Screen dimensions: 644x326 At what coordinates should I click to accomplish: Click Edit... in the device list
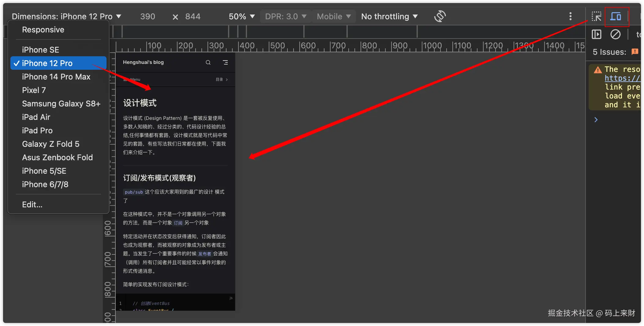58,205
